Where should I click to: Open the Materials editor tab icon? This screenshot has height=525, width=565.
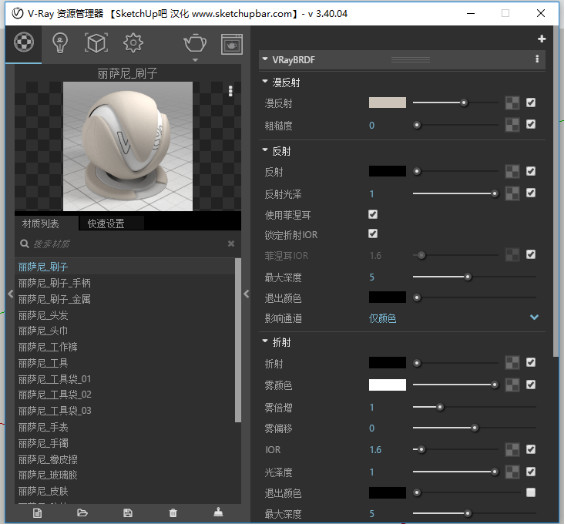tap(24, 43)
